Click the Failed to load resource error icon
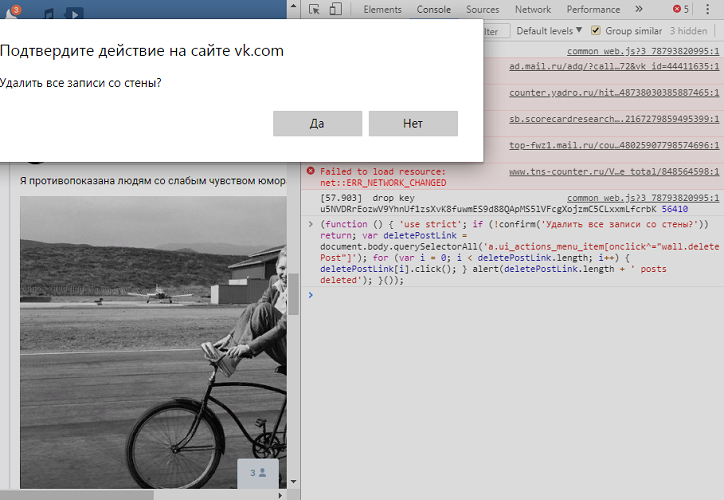 pos(311,171)
